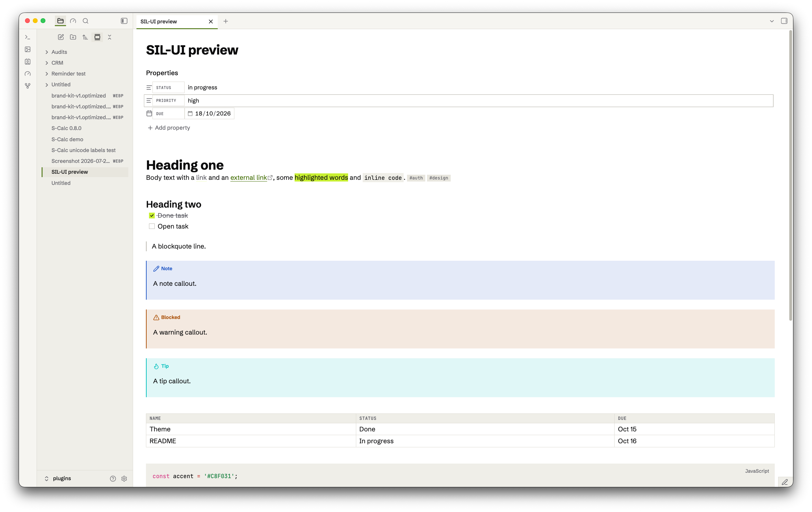Image resolution: width=812 pixels, height=512 pixels.
Task: Click the auto-reveal current file icon
Action: tap(98, 37)
